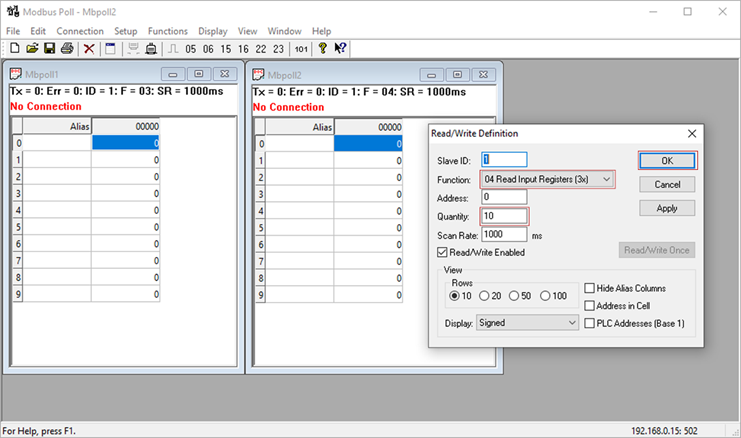Open function 15 write multiple coils
The height and width of the screenshot is (438, 741).
[x=226, y=49]
